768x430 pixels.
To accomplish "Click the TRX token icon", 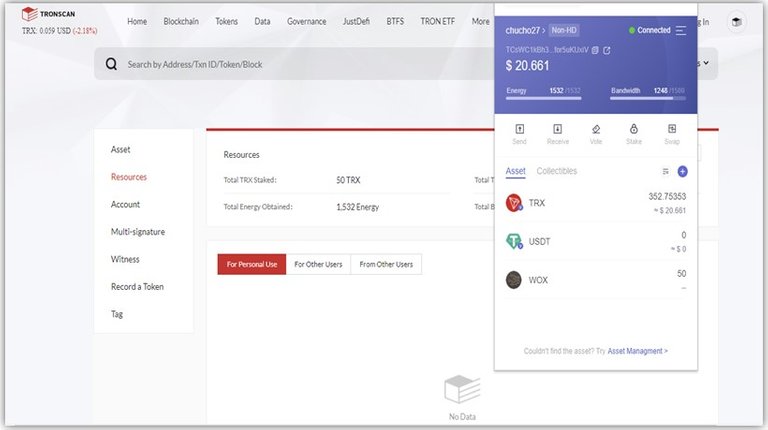I will pos(514,203).
